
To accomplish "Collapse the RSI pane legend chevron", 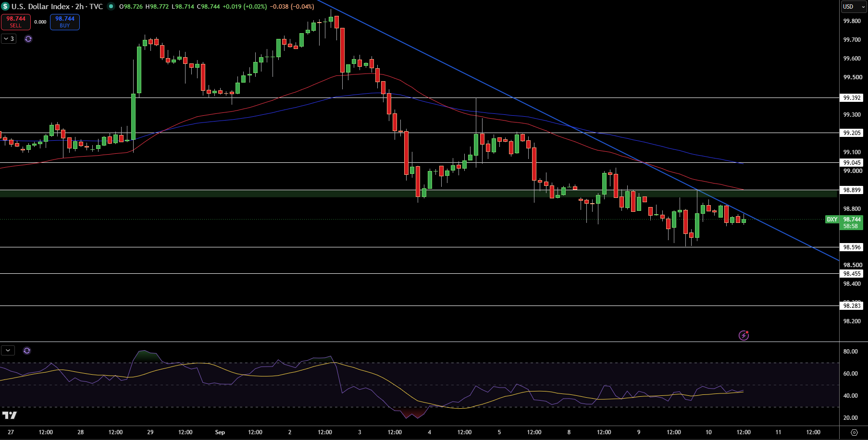I will [x=8, y=351].
